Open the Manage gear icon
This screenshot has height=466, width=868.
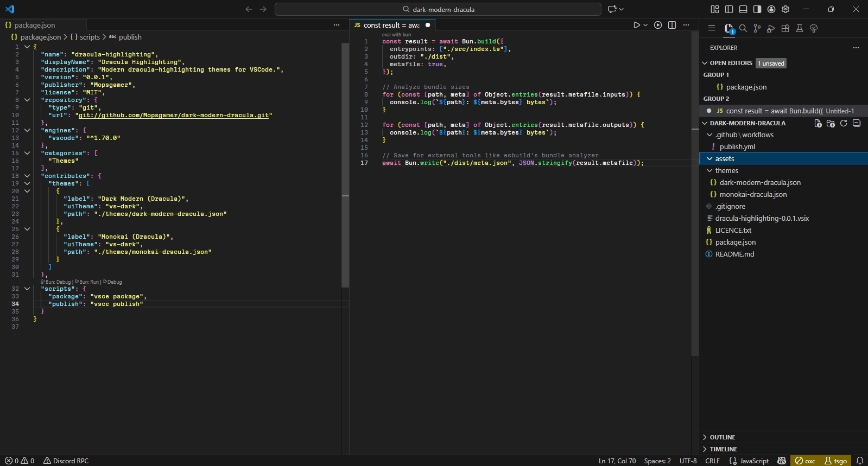click(x=785, y=9)
